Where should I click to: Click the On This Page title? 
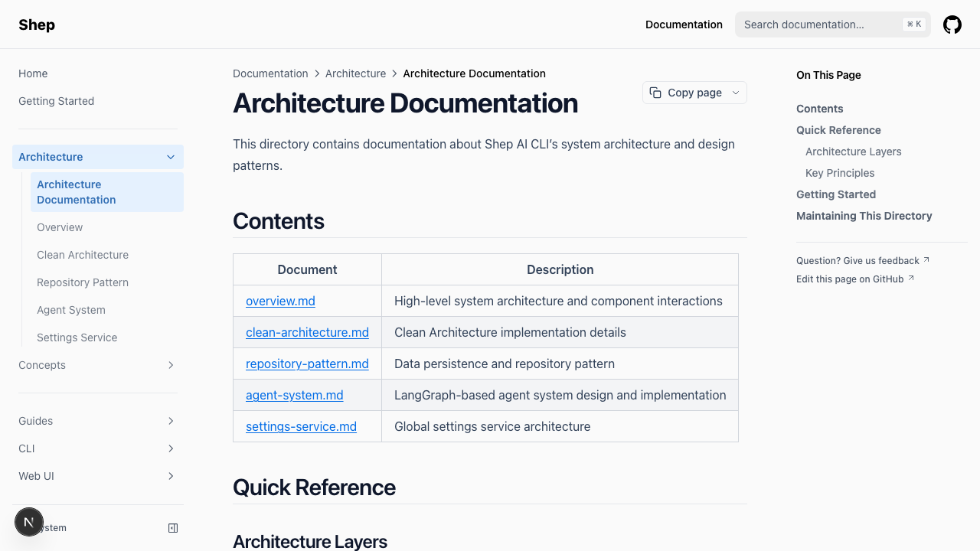828,75
